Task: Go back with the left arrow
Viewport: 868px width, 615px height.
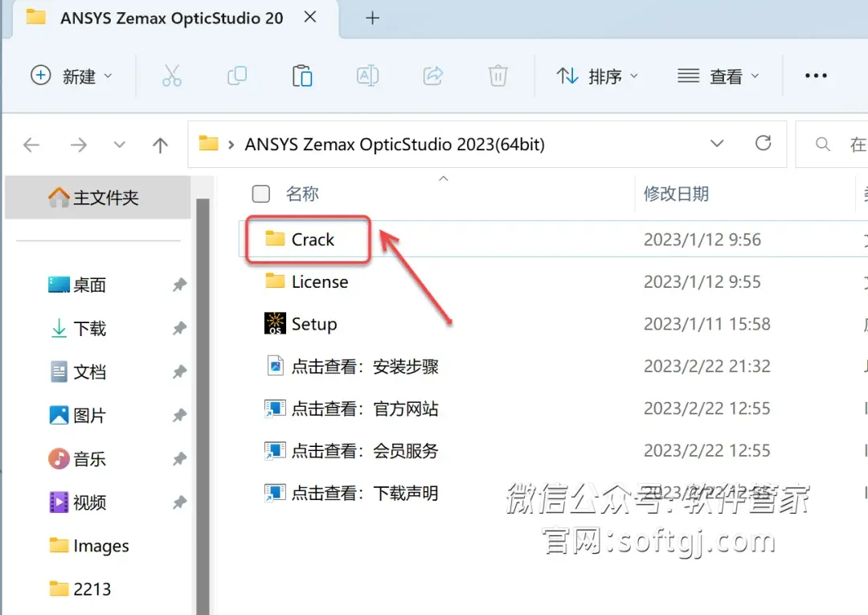Action: pos(31,145)
